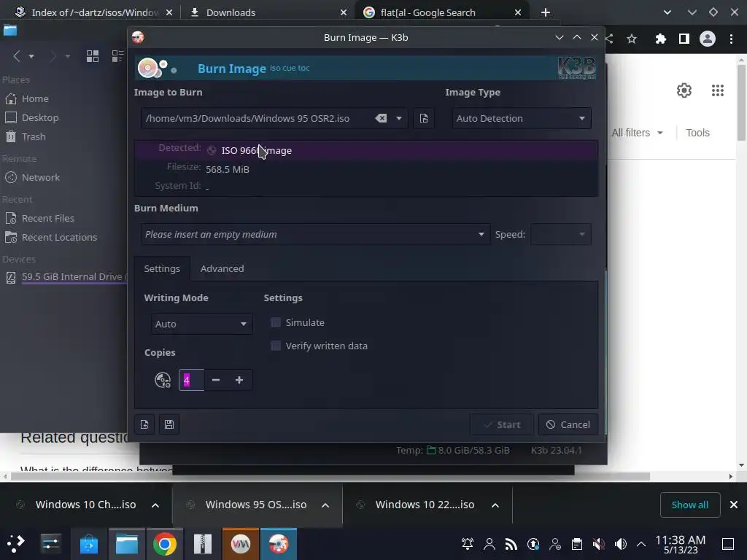Switch to the Settings tab

click(162, 268)
